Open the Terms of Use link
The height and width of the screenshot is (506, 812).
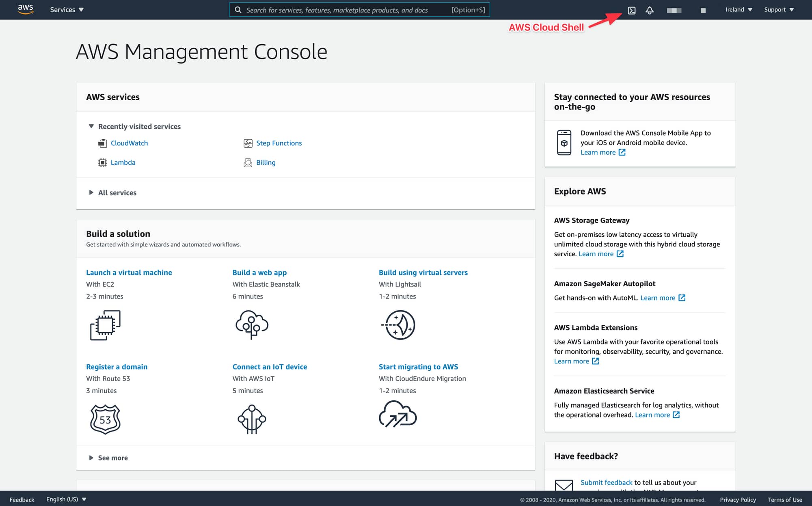[785, 500]
